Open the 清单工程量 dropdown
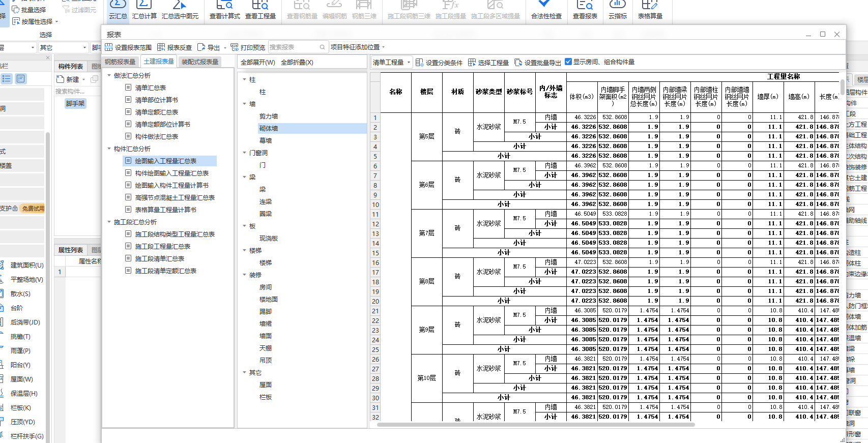Viewport: 868px width, 443px height. click(391, 62)
